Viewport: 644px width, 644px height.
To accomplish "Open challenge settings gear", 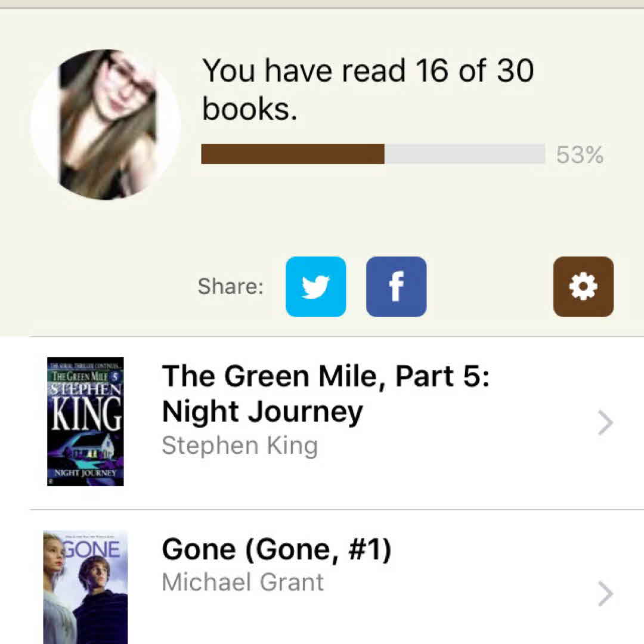I will point(583,287).
